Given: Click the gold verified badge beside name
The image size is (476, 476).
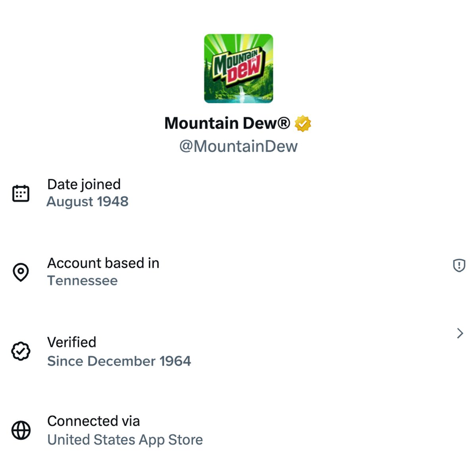Looking at the screenshot, I should (x=303, y=124).
